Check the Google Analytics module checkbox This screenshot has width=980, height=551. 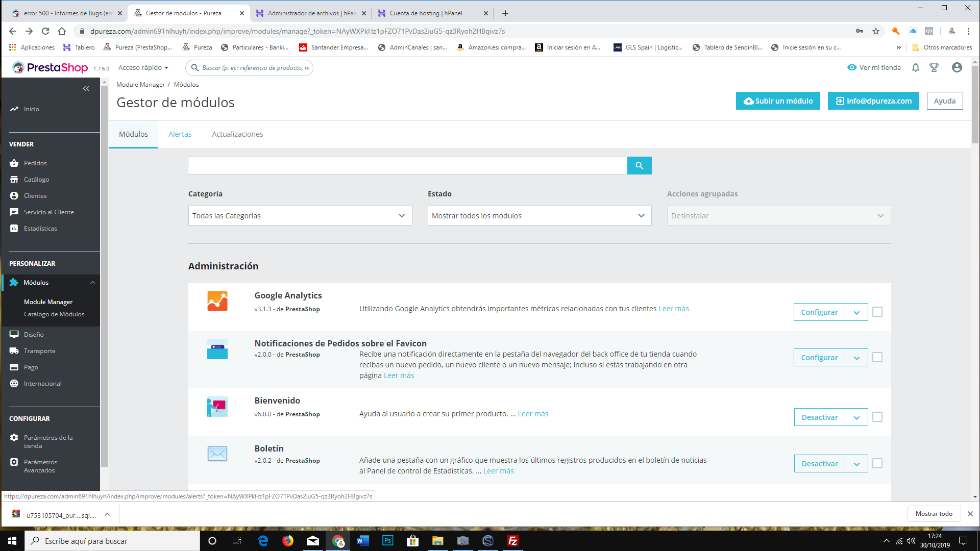pos(877,312)
